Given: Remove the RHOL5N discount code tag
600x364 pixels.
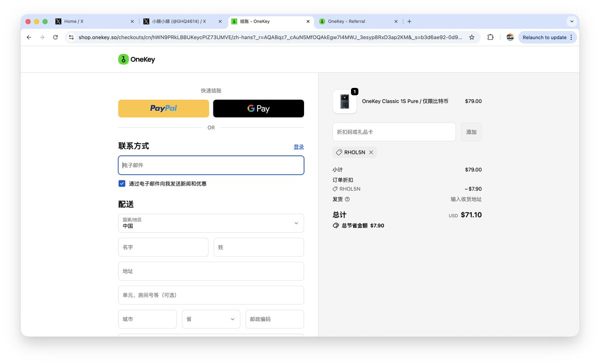Looking at the screenshot, I should pyautogui.click(x=371, y=152).
